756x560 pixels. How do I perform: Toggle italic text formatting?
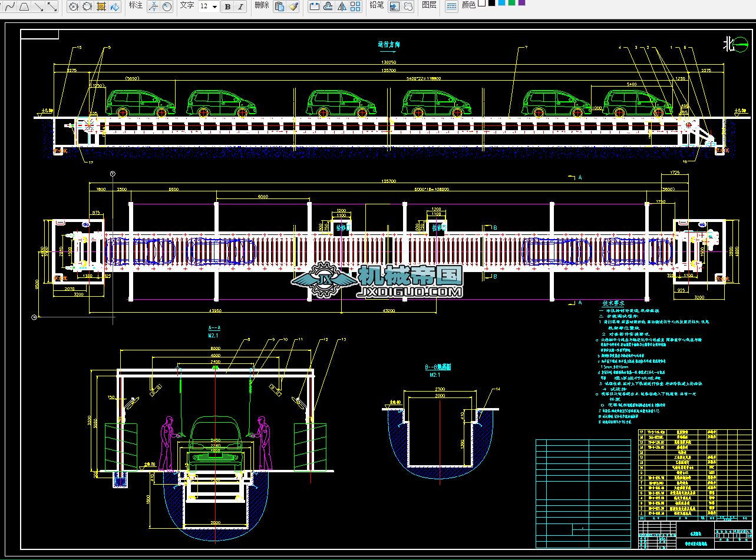(x=241, y=6)
